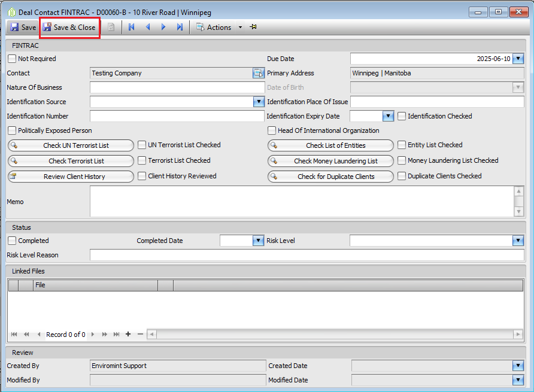Go to next record with blue arrow icon
The width and height of the screenshot is (534, 392).
[163, 27]
